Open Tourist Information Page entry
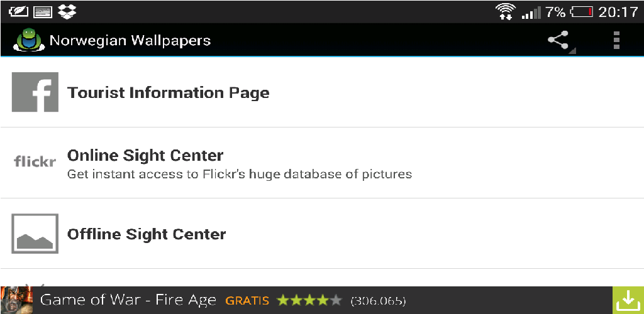 point(169,93)
